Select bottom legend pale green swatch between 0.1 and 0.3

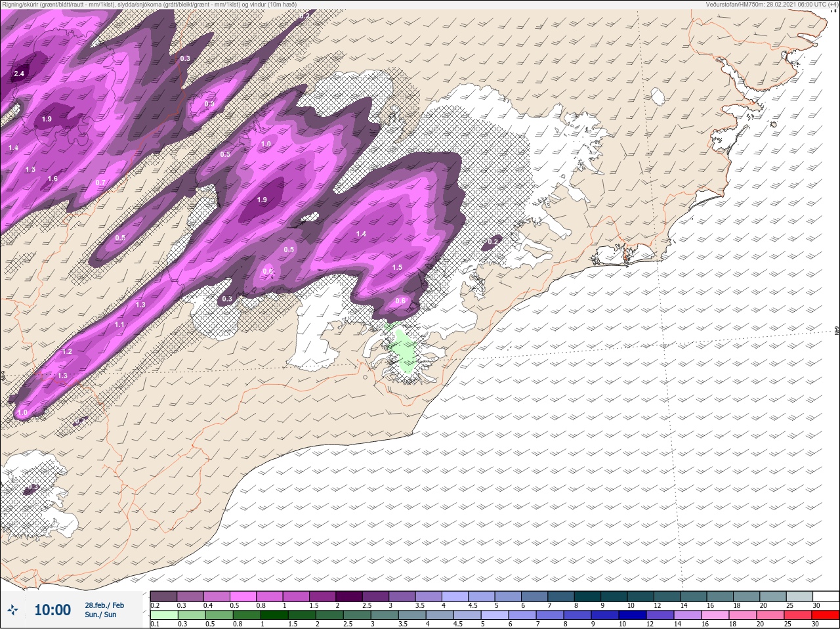163,615
